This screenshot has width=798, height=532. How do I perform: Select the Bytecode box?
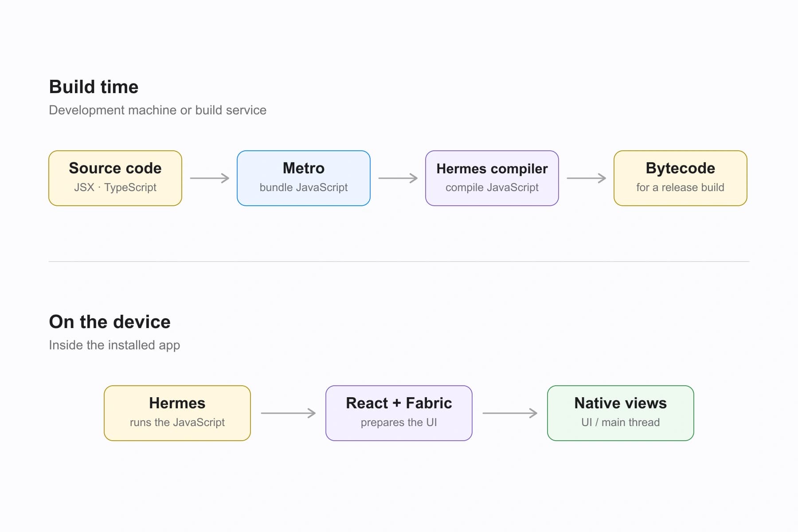pyautogui.click(x=681, y=178)
